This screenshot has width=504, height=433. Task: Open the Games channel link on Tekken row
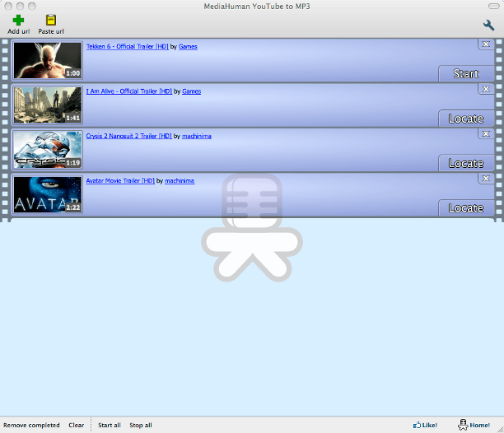pyautogui.click(x=188, y=47)
